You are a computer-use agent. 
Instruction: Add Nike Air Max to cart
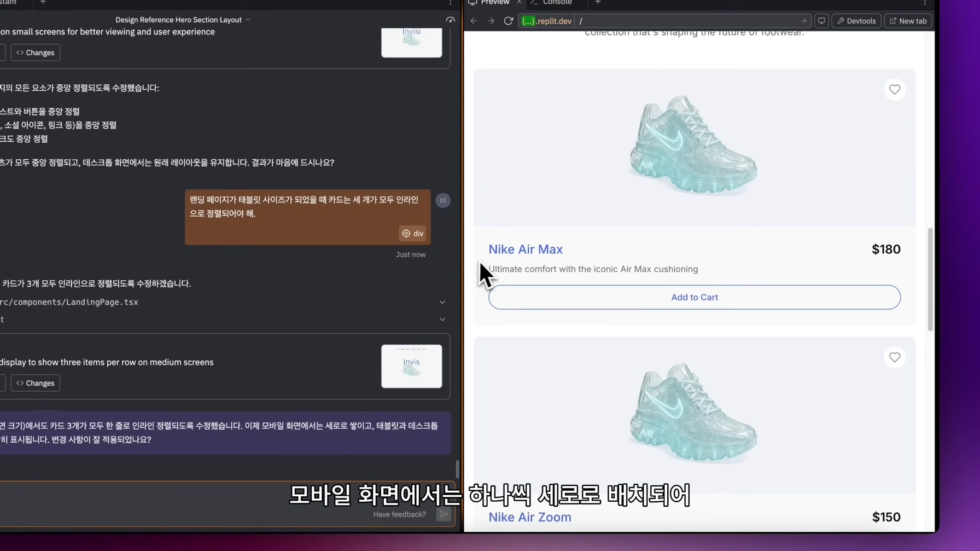(695, 297)
